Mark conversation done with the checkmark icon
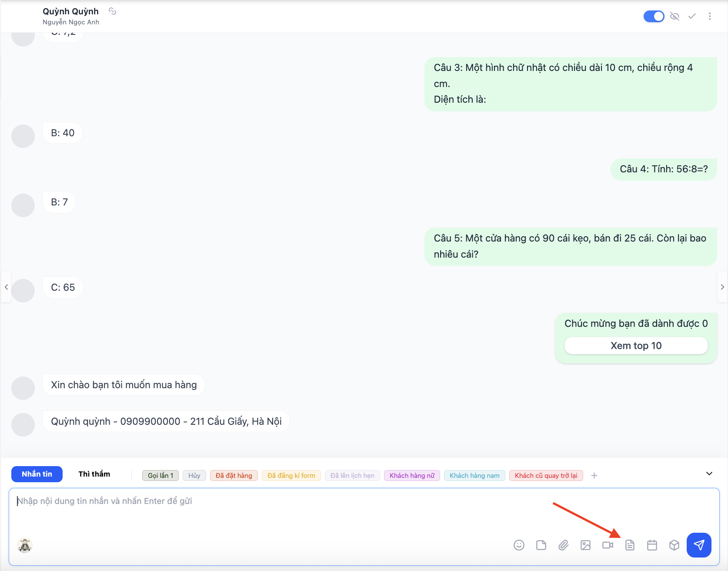 click(x=692, y=16)
